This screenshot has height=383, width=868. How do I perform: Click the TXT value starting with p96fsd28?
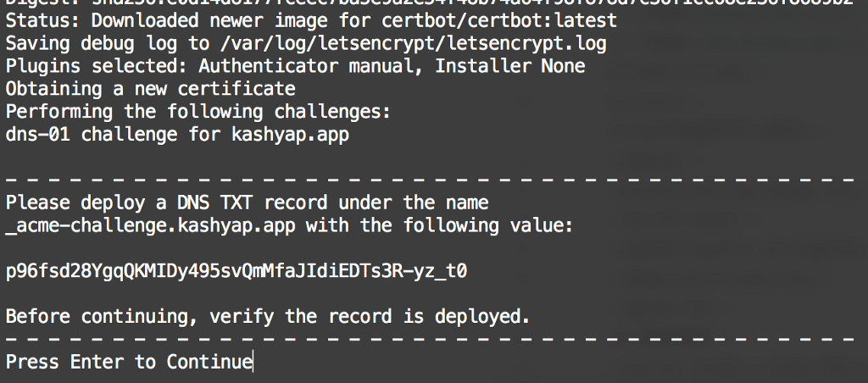click(x=237, y=272)
